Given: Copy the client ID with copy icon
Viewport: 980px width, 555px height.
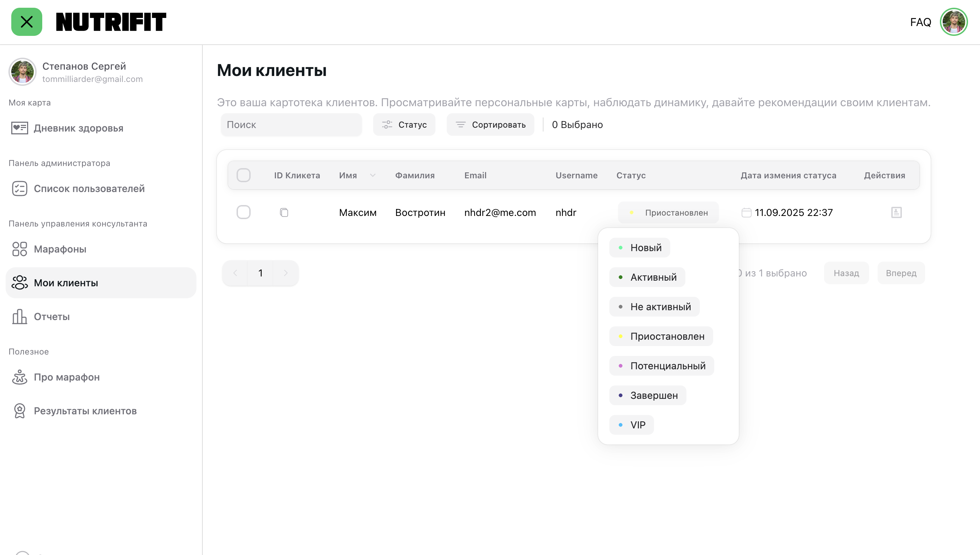Looking at the screenshot, I should click(x=284, y=212).
